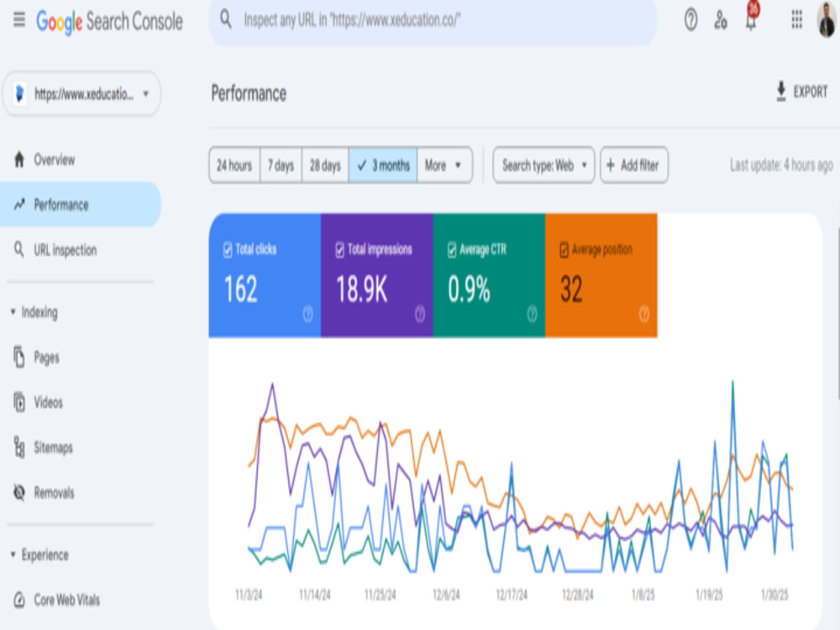Viewport: 840px width, 630px height.
Task: Open the users and settings icon
Action: click(721, 20)
